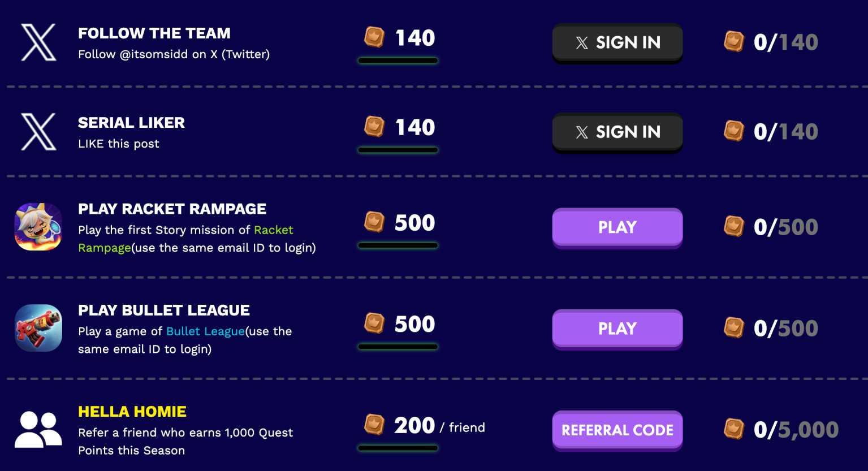Viewport: 868px width, 471px height.
Task: Click the 0/140 counter for Serial Liker
Action: pyautogui.click(x=785, y=132)
